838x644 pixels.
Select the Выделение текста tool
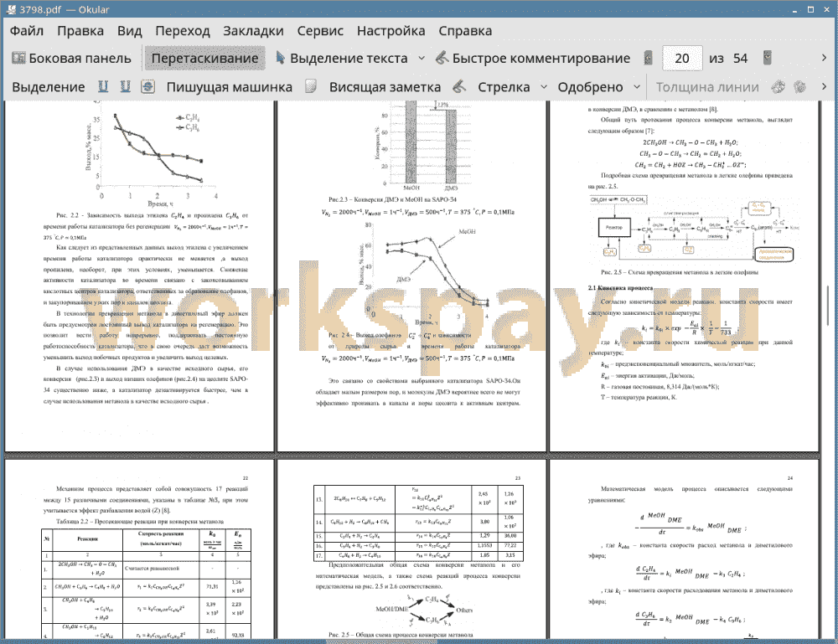click(x=341, y=59)
